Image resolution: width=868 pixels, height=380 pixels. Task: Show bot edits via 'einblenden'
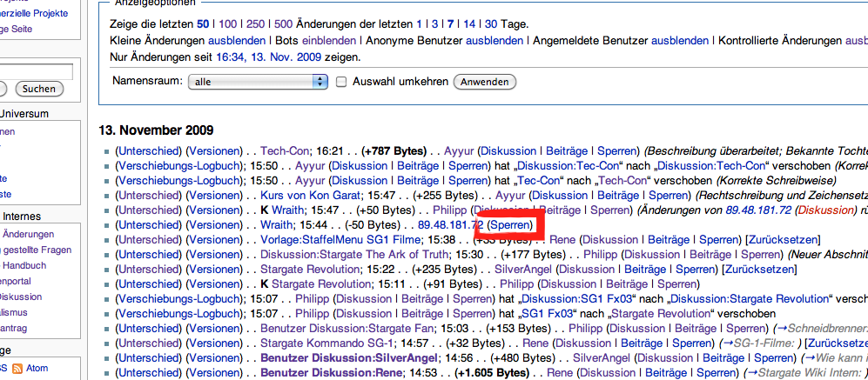coord(330,41)
